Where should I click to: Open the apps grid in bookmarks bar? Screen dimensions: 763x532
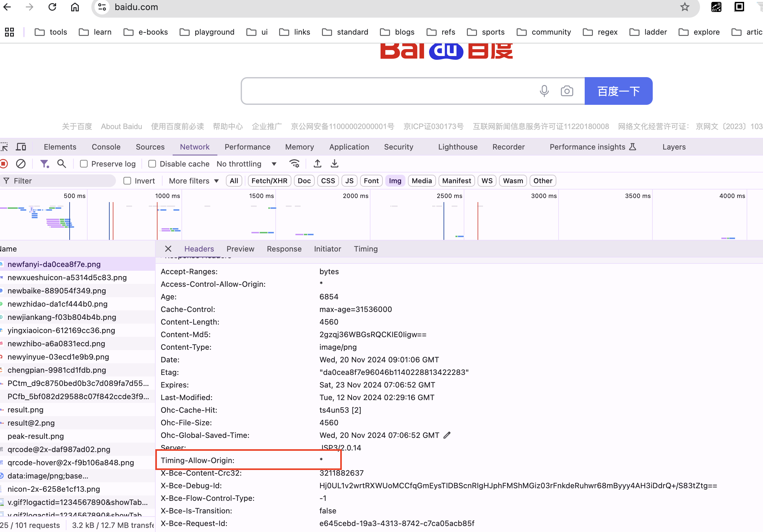pos(9,32)
